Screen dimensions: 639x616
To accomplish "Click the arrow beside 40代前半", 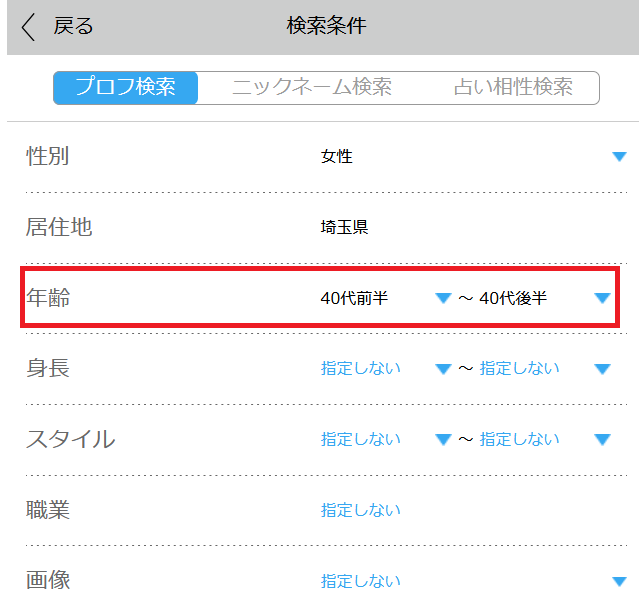I will 443,298.
